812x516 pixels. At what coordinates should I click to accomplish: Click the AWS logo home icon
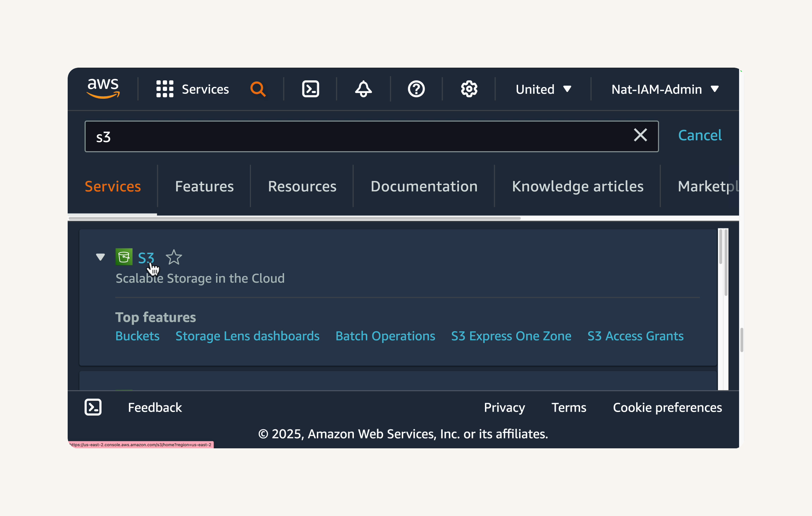[x=103, y=88]
